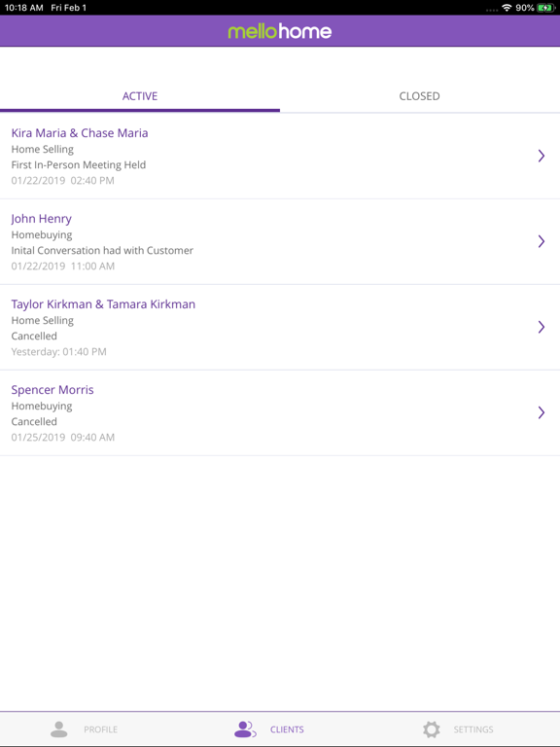Viewport: 560px width, 747px height.
Task: Switch to the CLOSED tab
Action: pyautogui.click(x=420, y=96)
